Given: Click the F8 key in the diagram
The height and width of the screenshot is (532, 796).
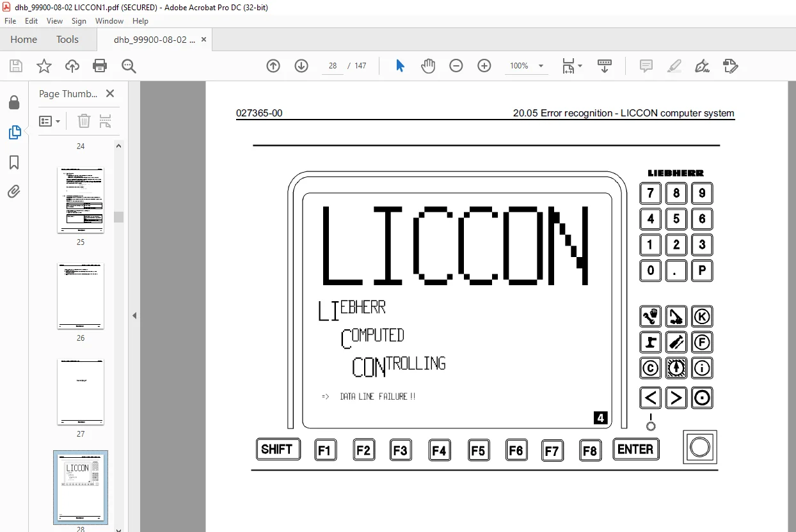Looking at the screenshot, I should point(590,450).
